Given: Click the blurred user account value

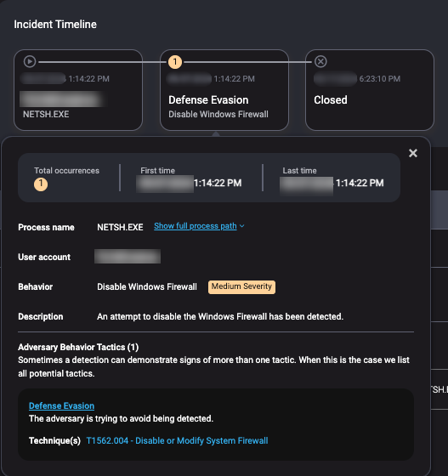Looking at the screenshot, I should 128,257.
